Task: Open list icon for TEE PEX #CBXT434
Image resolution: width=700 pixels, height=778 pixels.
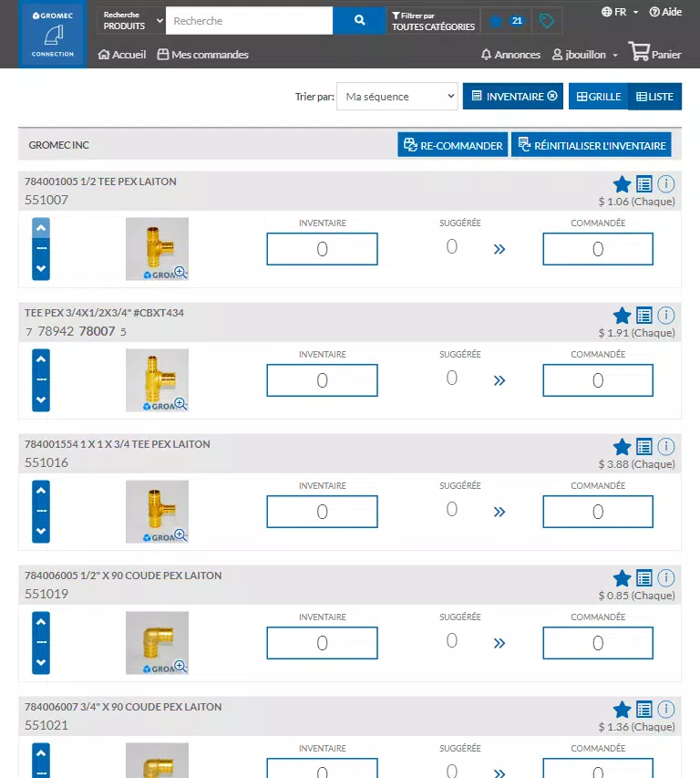Action: click(644, 316)
